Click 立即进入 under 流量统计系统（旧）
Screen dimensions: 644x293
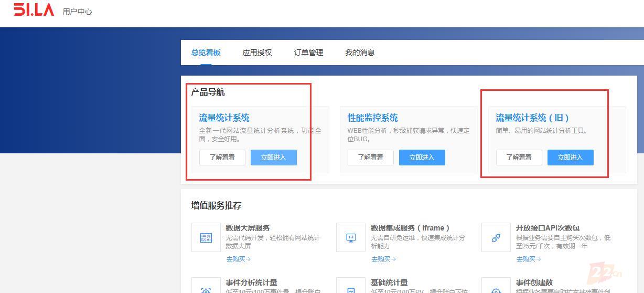[571, 158]
